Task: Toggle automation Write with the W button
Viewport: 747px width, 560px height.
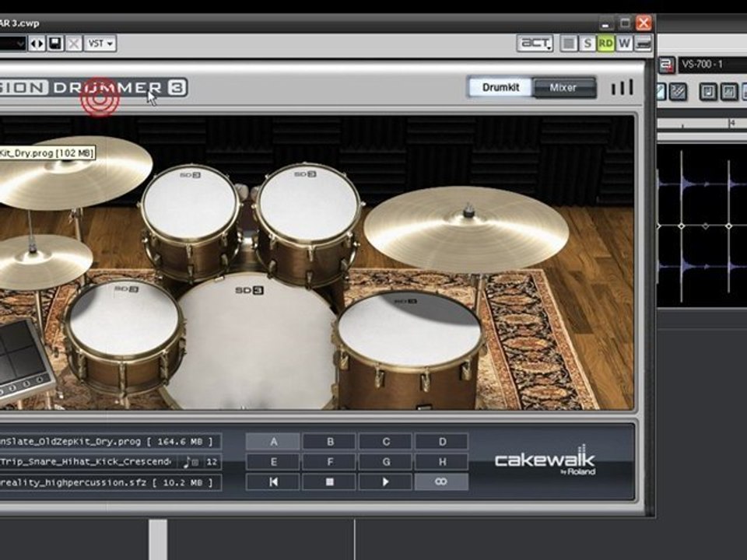Action: [x=624, y=44]
